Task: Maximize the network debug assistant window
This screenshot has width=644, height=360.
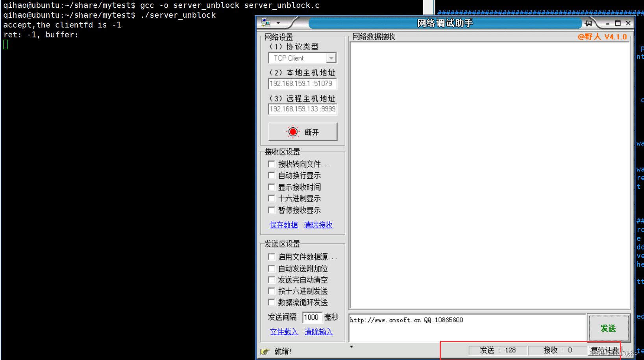Action: (x=618, y=23)
